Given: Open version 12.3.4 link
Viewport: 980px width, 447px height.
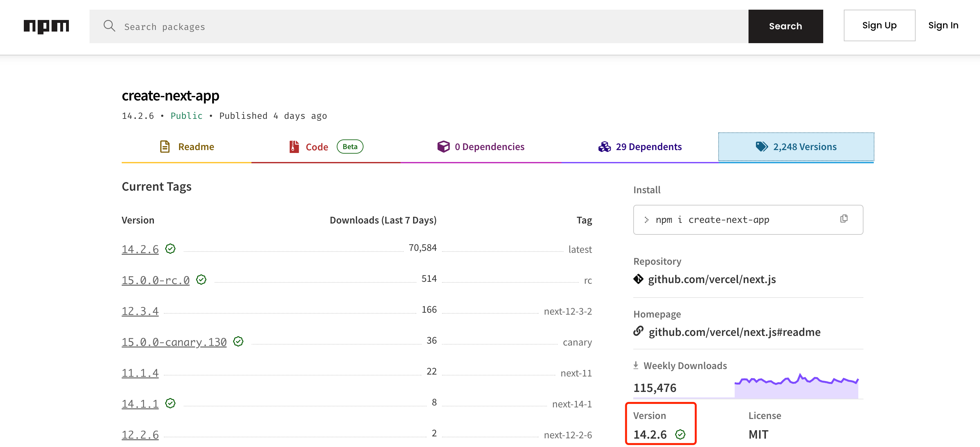Looking at the screenshot, I should 140,311.
